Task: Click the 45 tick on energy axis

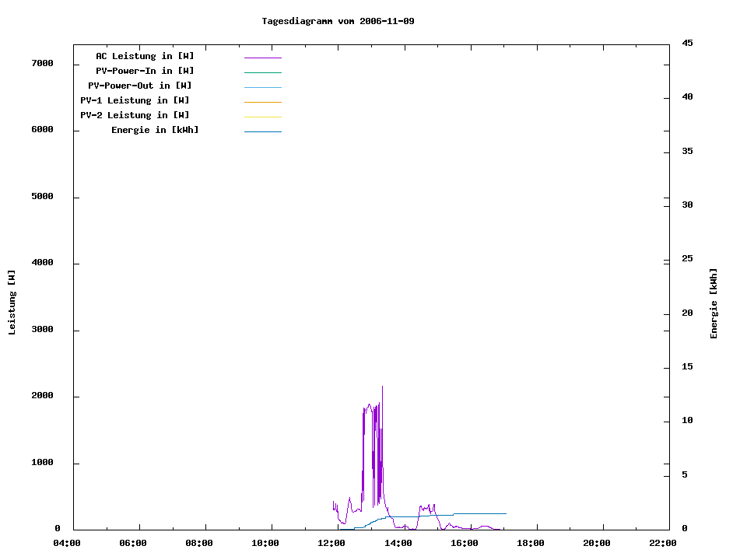Action: pos(687,43)
